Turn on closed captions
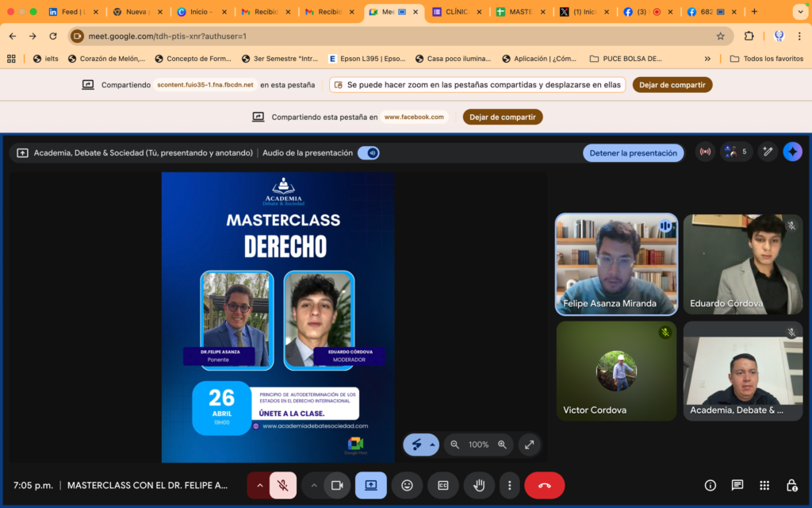 pyautogui.click(x=443, y=485)
